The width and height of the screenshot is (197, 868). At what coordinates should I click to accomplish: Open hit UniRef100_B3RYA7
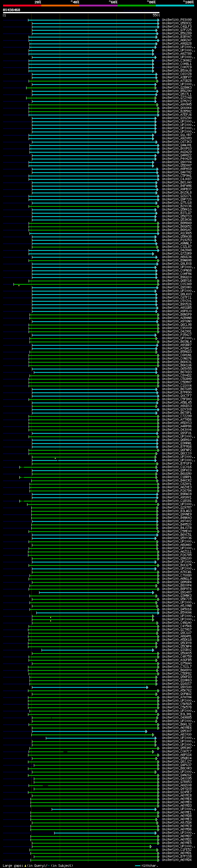(177, 37)
